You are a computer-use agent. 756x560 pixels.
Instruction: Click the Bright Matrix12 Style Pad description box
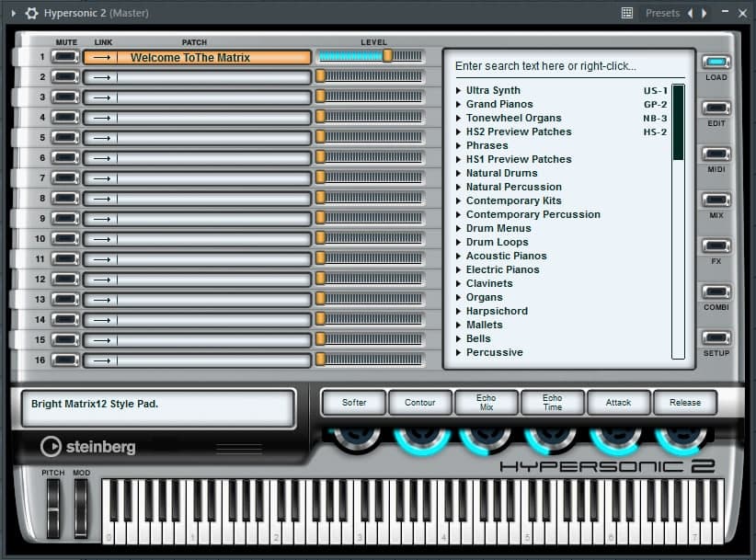[157, 408]
